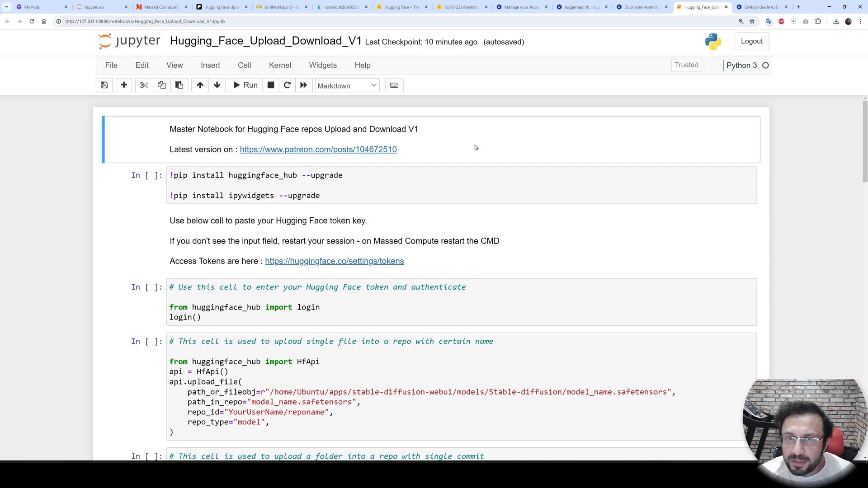Open the huggingface.co settings tokens link
868x488 pixels.
334,261
